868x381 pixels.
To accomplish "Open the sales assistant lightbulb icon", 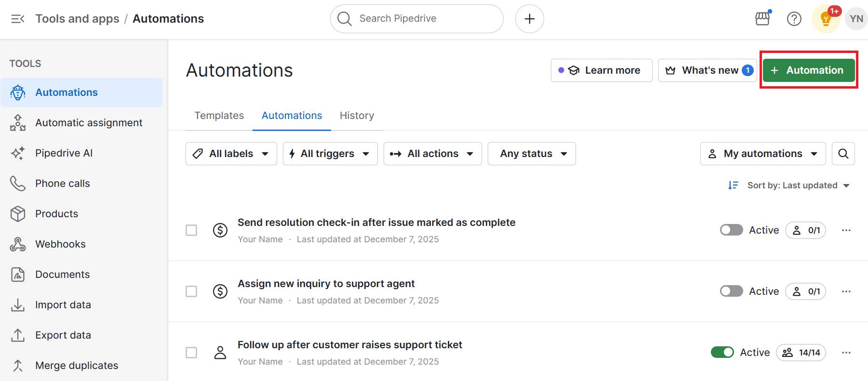I will [826, 19].
